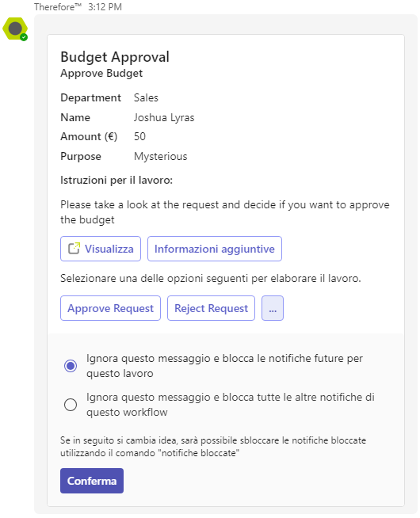The width and height of the screenshot is (420, 518).
Task: Open Informazioni aggiuntive details
Action: pos(215,249)
